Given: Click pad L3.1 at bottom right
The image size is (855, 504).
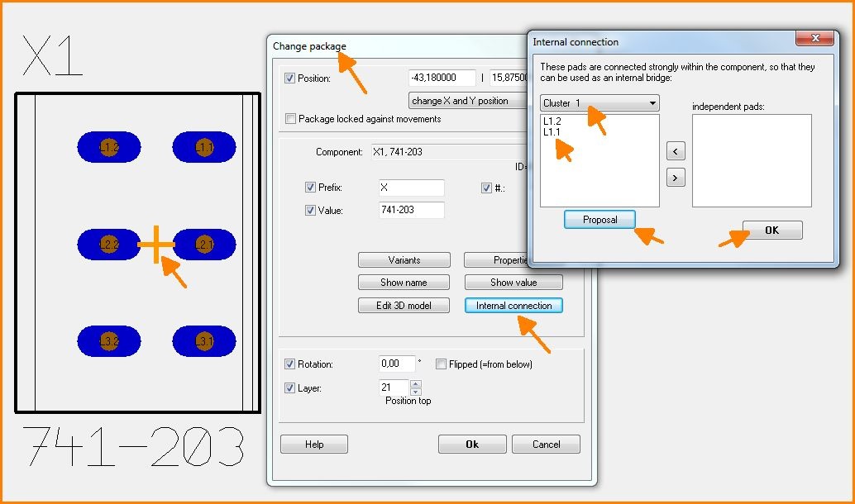Looking at the screenshot, I should coord(204,340).
